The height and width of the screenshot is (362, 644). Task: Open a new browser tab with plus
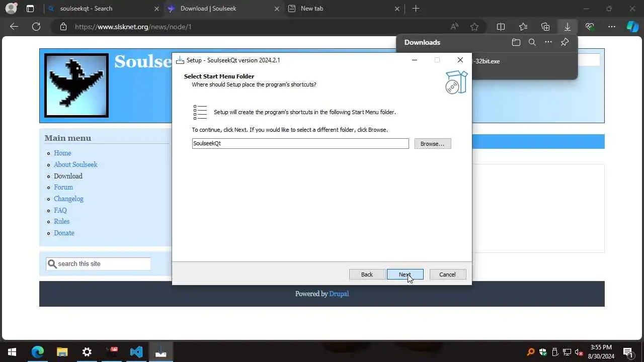pyautogui.click(x=416, y=9)
